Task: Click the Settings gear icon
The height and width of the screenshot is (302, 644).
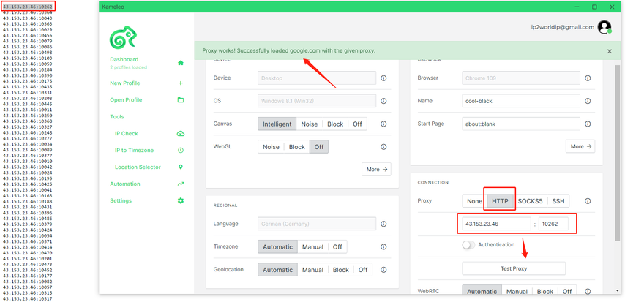Action: click(x=181, y=201)
